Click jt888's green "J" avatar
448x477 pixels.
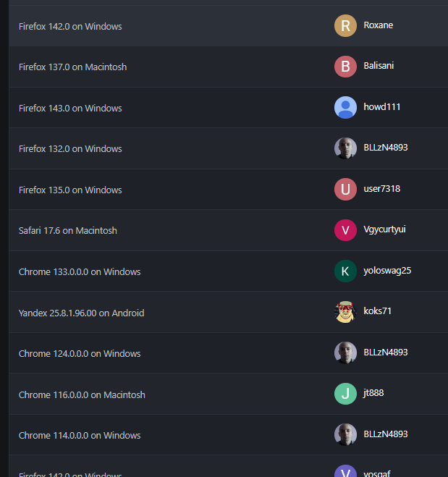tap(345, 394)
